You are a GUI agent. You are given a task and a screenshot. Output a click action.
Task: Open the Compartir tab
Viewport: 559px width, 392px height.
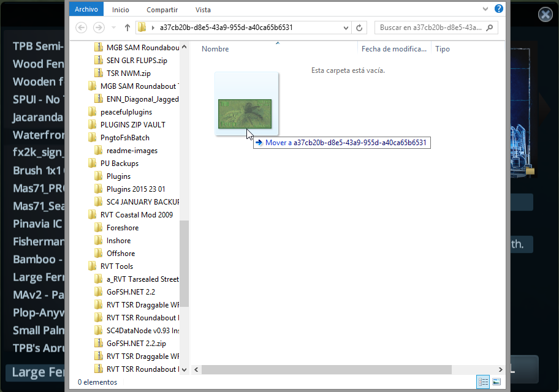tap(162, 10)
